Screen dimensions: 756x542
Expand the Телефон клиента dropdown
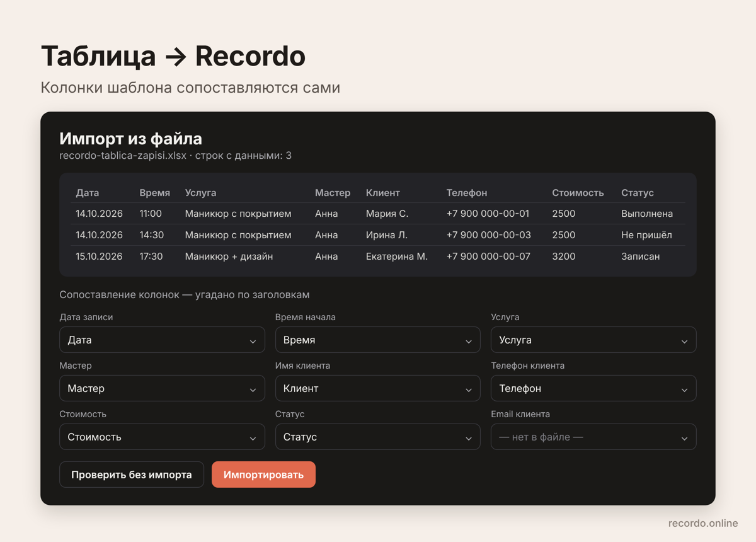[x=593, y=388]
